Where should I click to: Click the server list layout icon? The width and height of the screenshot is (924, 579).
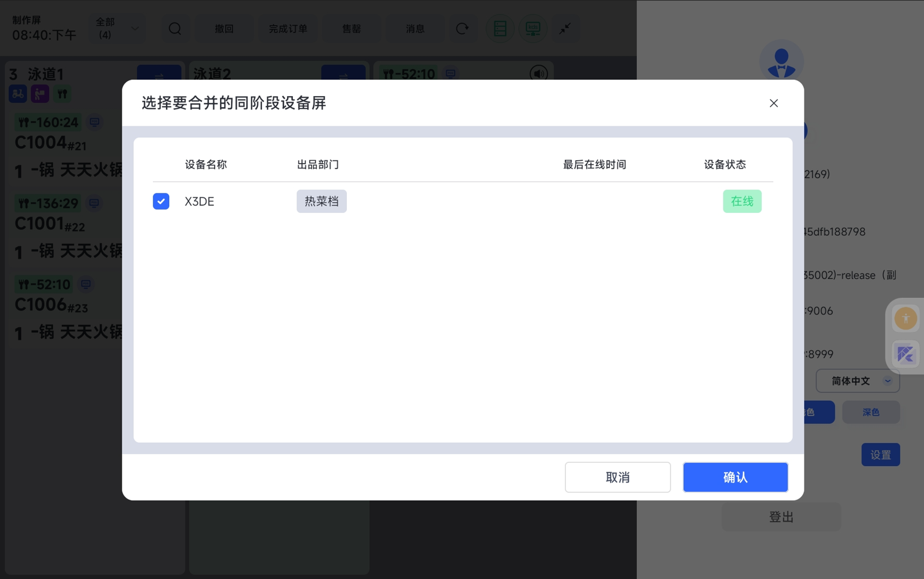[500, 29]
